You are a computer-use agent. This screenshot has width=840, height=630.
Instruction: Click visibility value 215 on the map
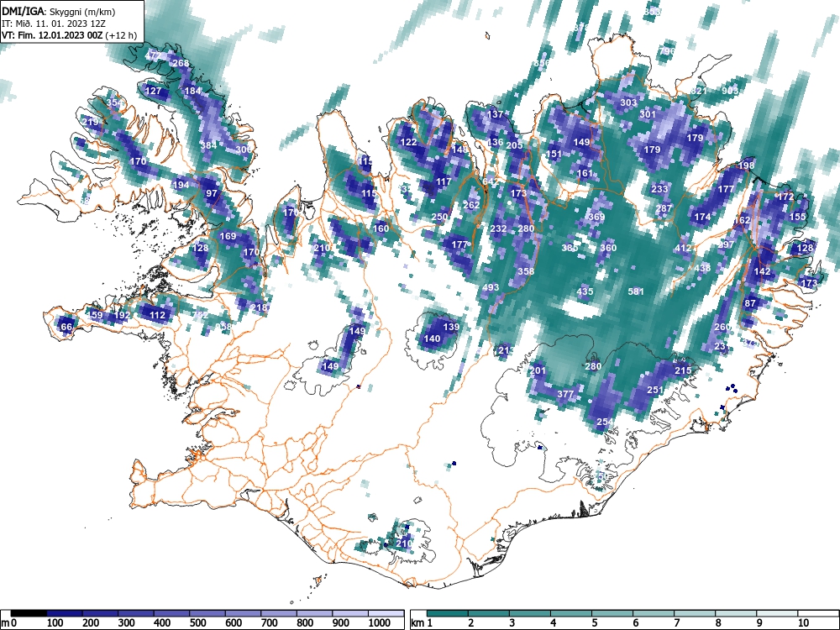683,370
